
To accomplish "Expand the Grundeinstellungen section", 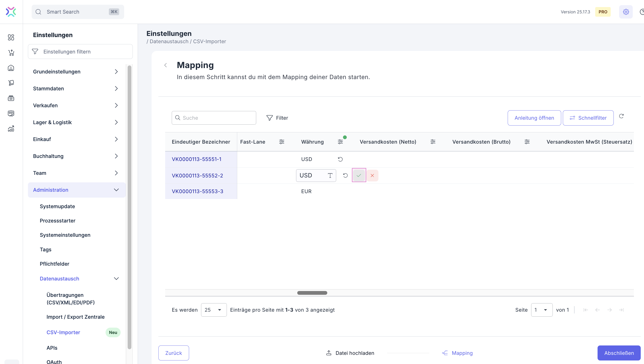I will click(x=116, y=72).
